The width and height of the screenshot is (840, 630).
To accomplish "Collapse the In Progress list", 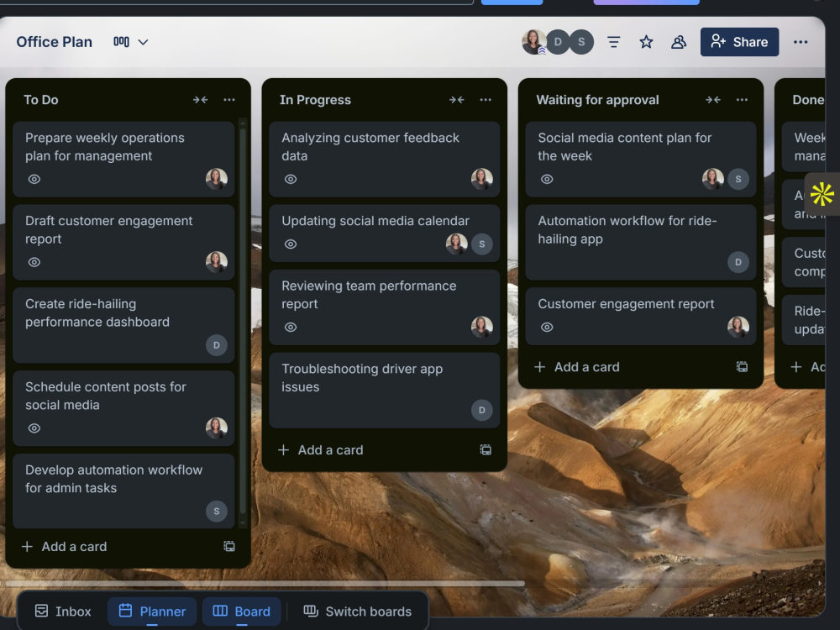I will click(456, 100).
